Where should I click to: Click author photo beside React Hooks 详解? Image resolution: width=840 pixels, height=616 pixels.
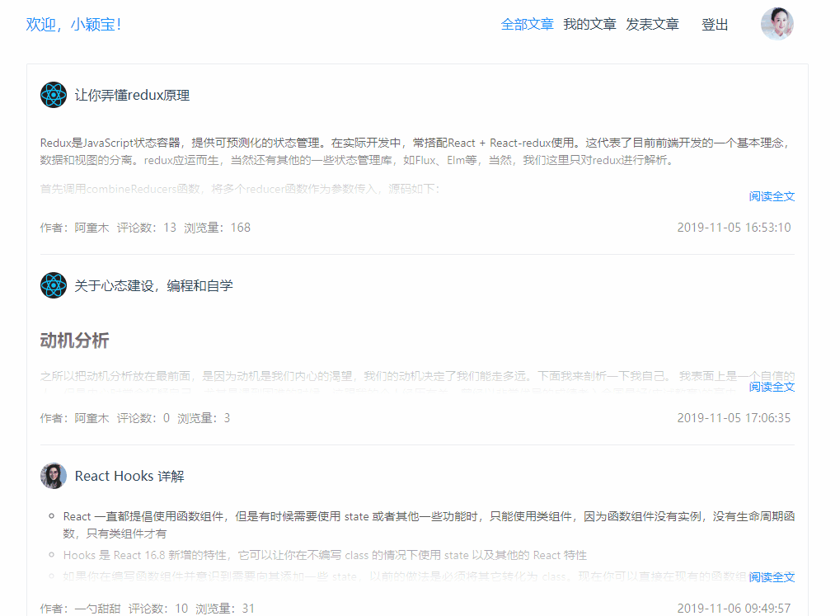(x=54, y=476)
